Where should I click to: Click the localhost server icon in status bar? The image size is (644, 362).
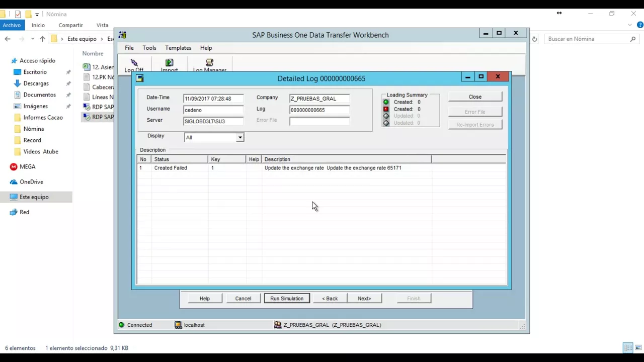(x=178, y=325)
